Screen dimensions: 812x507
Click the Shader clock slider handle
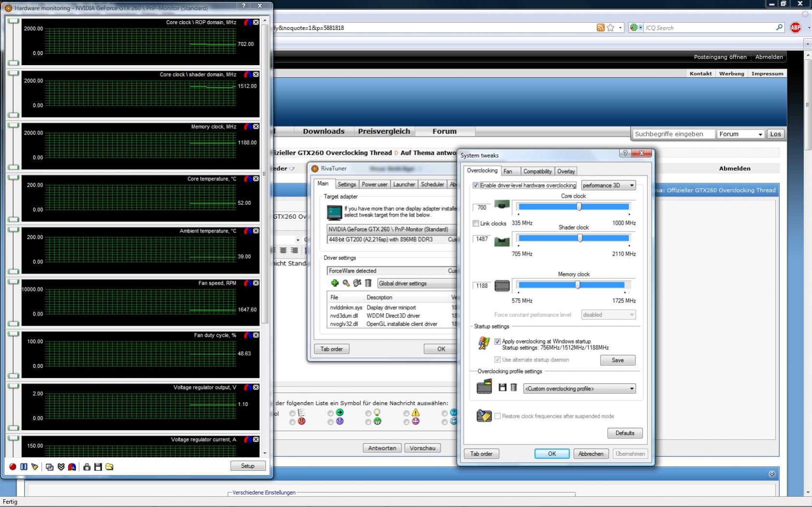pos(580,238)
